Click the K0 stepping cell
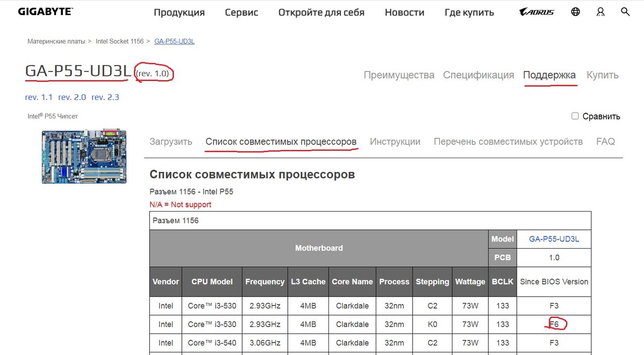This screenshot has height=355, width=644. [x=432, y=324]
